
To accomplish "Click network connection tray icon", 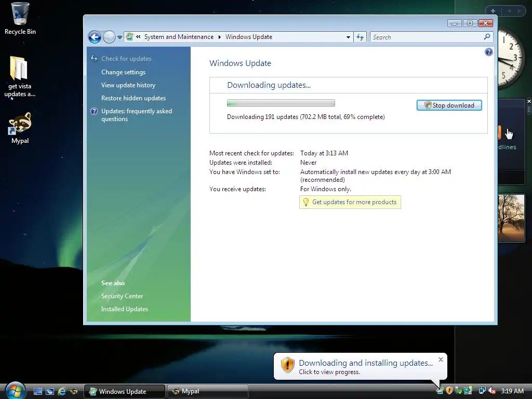I will pyautogui.click(x=482, y=391).
